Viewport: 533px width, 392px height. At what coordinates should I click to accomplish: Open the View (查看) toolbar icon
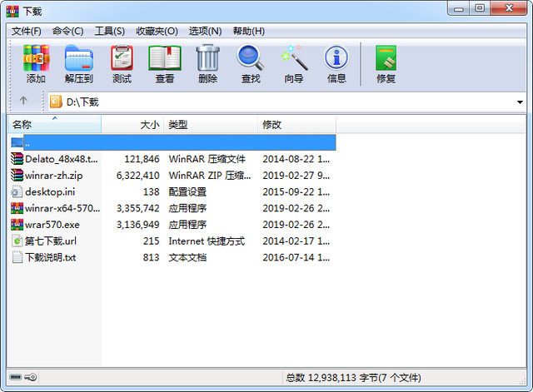pos(165,58)
